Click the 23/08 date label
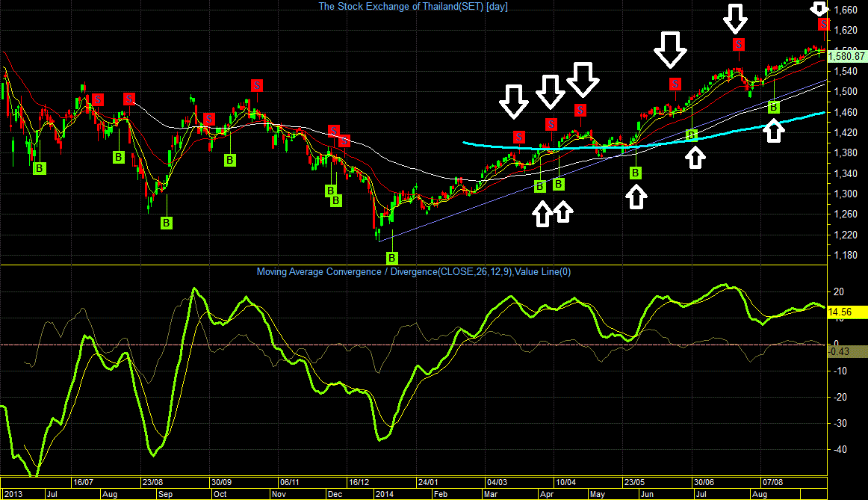This screenshot has height=500, width=868. (x=152, y=482)
